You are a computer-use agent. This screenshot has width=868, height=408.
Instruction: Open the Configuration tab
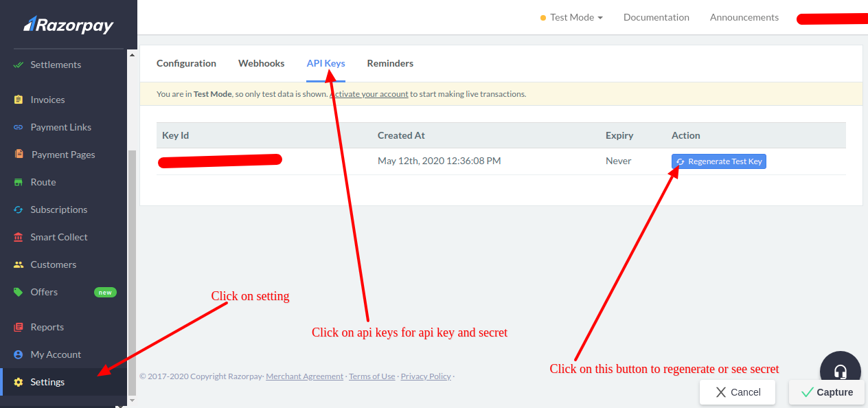186,63
